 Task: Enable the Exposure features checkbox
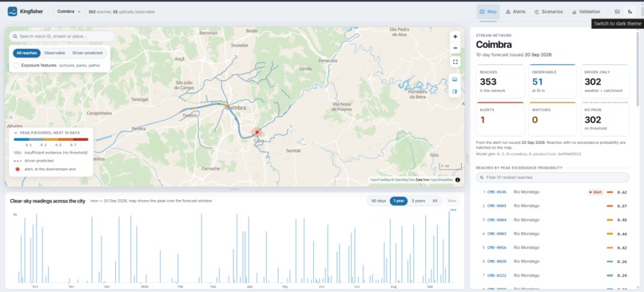(17, 66)
